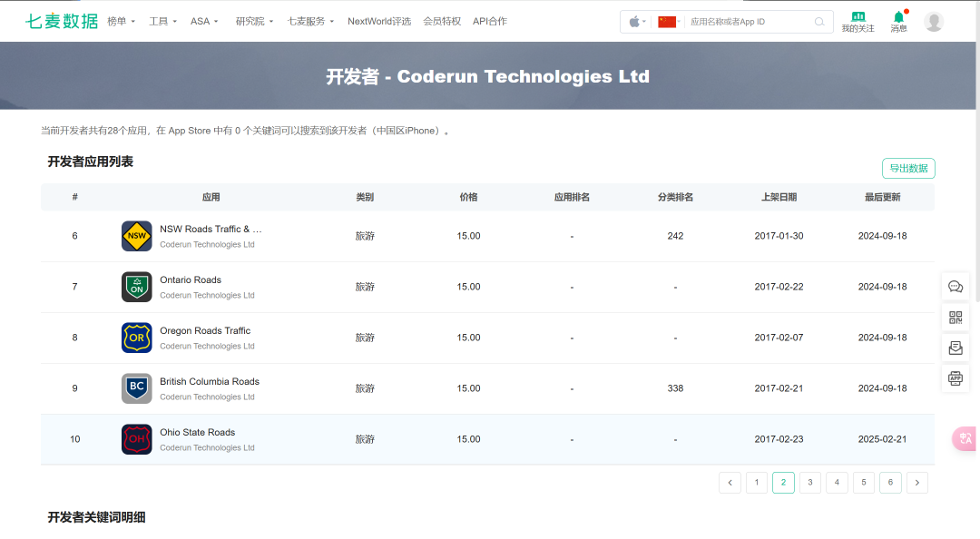Click category rank 242 cell
The image size is (980, 539).
[x=675, y=236]
